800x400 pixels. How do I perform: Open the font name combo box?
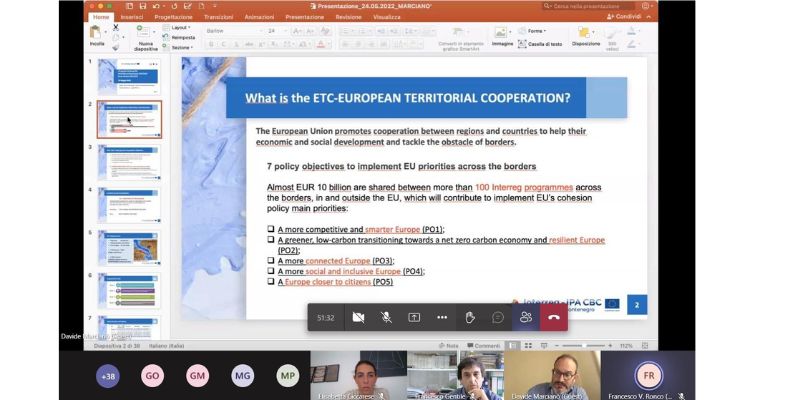coord(234,31)
